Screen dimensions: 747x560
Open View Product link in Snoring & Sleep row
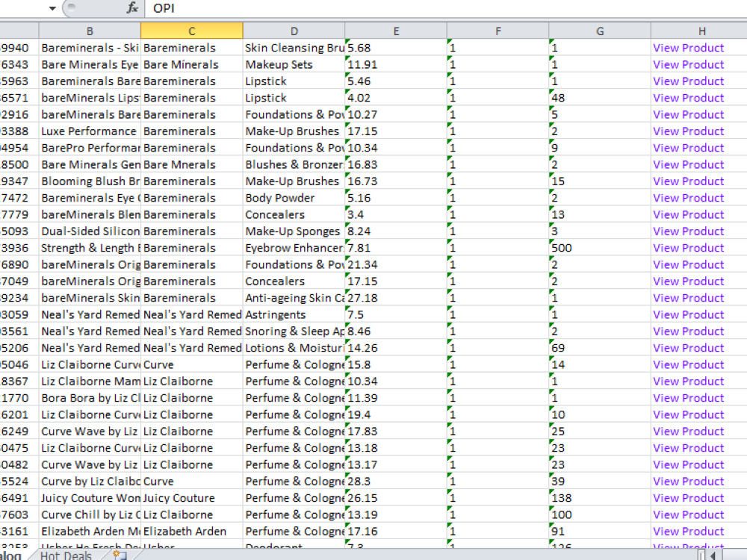point(689,331)
